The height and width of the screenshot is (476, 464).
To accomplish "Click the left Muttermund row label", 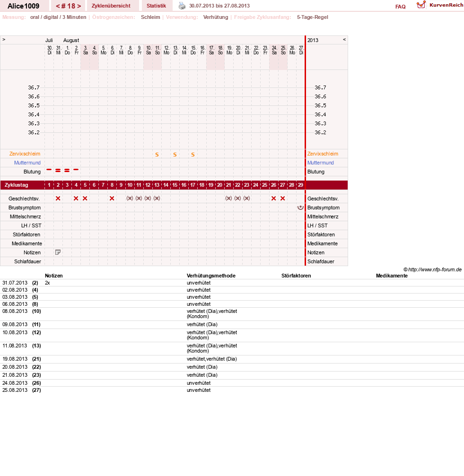I will click(x=27, y=163).
